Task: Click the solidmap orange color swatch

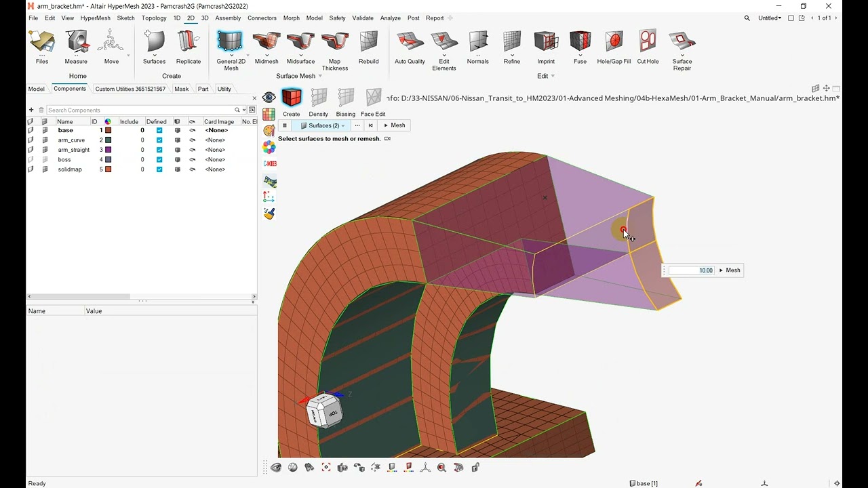Action: coord(108,169)
